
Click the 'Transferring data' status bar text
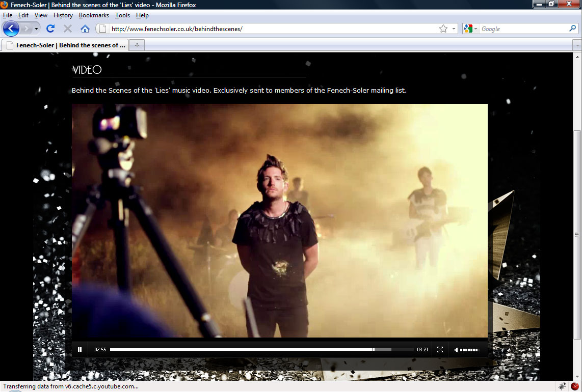tap(71, 386)
